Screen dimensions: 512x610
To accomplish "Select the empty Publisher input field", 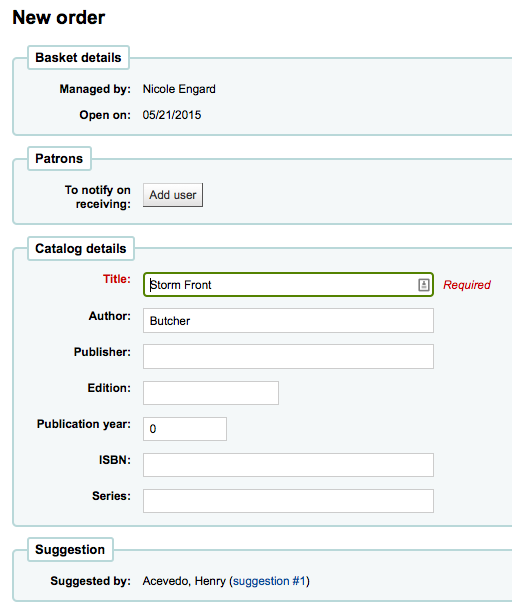I will click(x=288, y=356).
